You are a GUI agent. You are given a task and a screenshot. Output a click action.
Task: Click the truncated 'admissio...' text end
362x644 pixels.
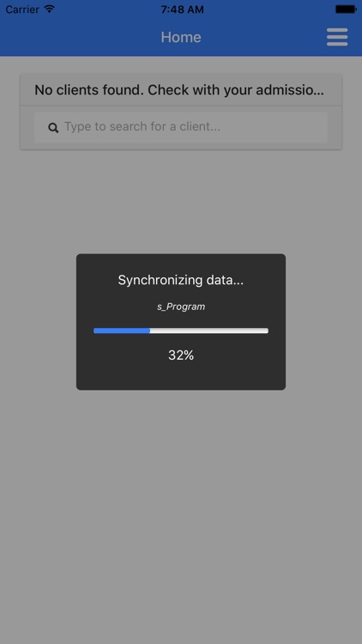[290, 90]
